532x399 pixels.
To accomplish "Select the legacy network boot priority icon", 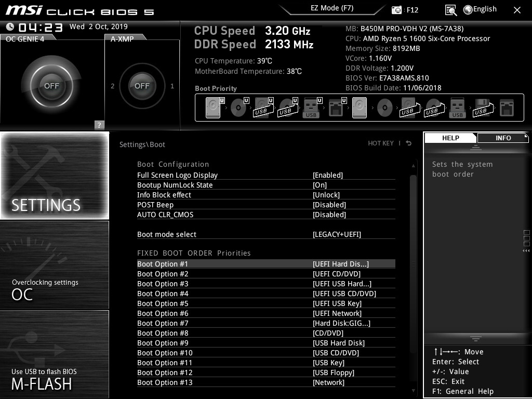I will point(507,108).
